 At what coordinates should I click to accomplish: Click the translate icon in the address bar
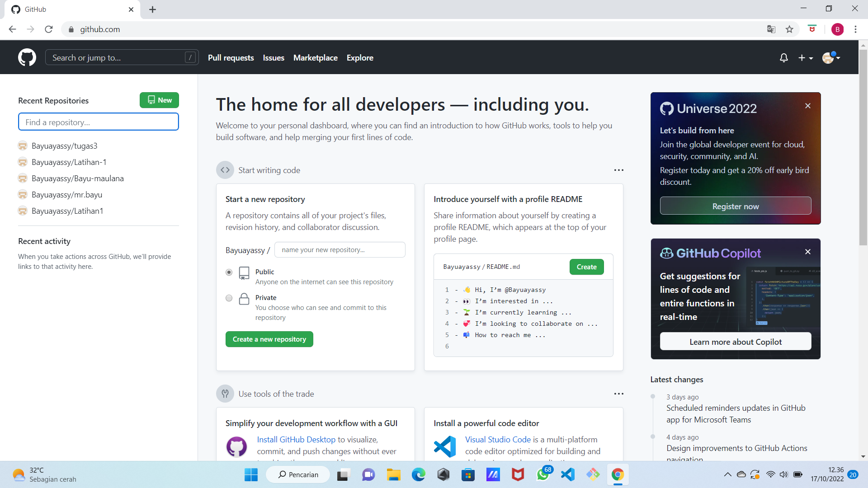point(771,29)
